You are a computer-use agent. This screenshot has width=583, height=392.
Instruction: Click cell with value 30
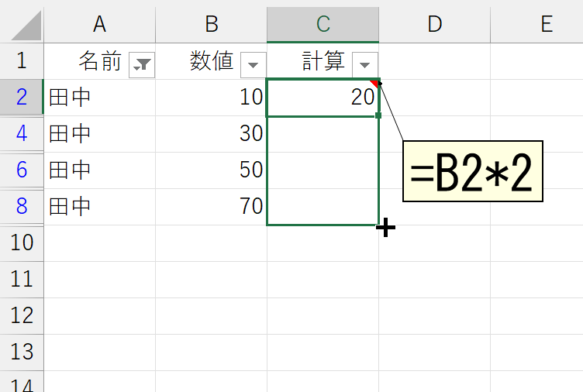[211, 134]
